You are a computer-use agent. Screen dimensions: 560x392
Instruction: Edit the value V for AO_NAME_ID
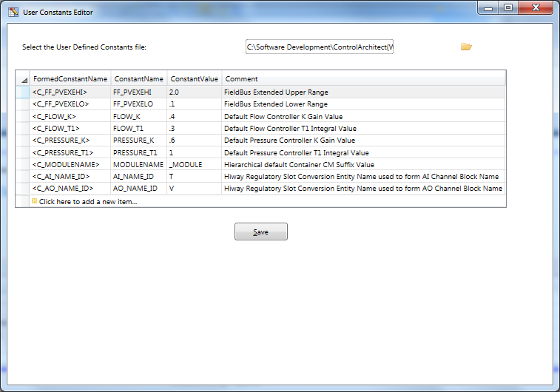195,188
